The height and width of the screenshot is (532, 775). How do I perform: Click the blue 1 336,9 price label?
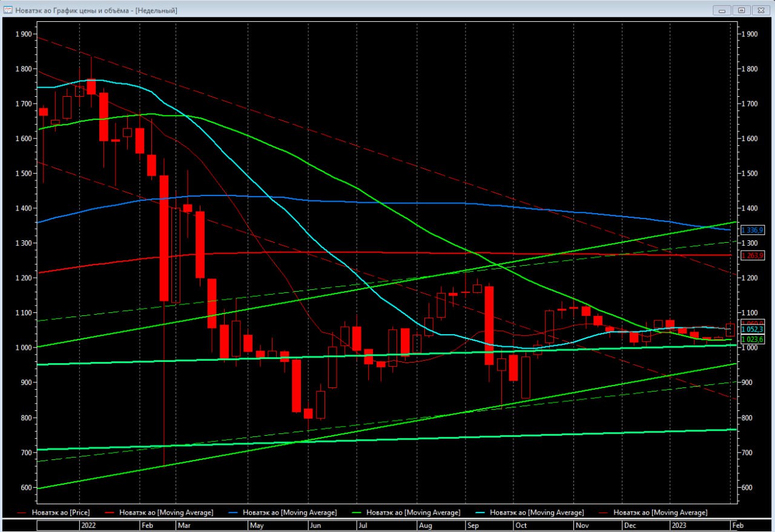(753, 230)
